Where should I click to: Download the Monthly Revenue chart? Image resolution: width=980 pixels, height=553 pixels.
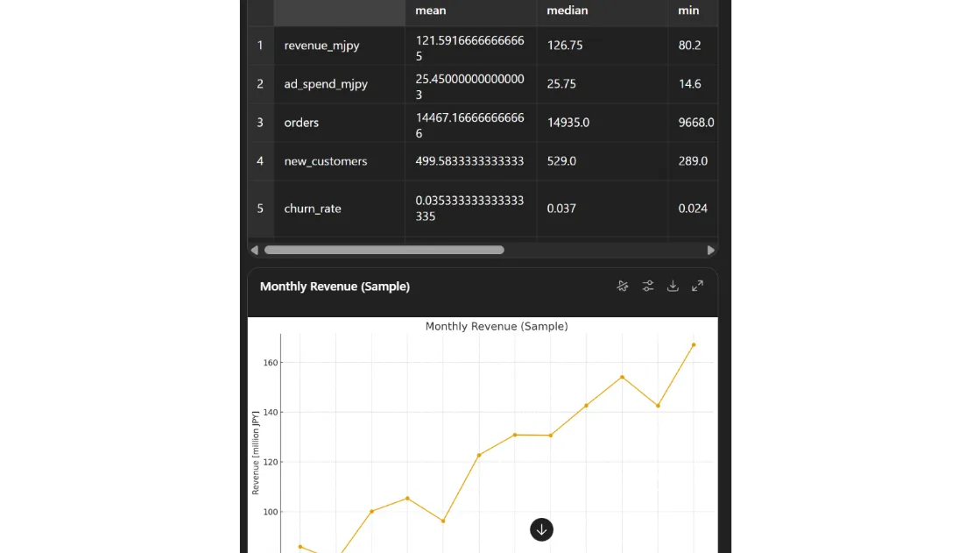point(673,286)
